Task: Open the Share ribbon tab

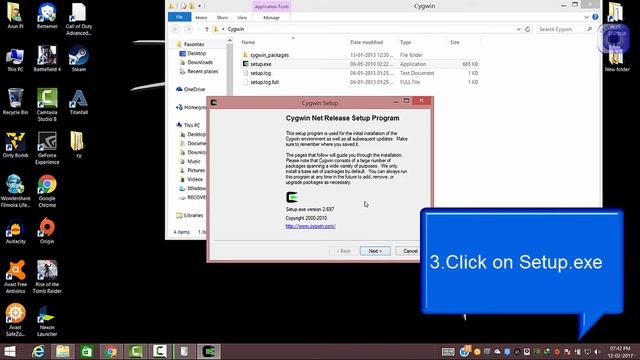Action: click(222, 18)
